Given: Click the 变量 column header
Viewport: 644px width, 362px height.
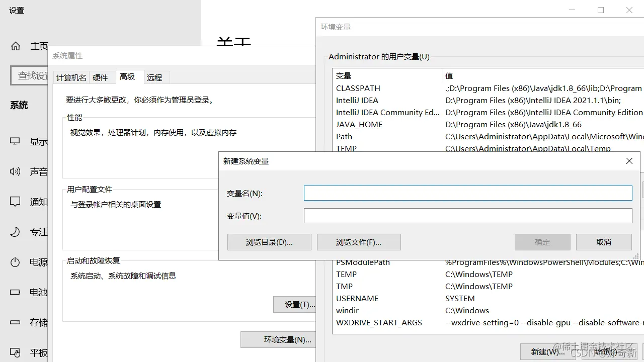Looking at the screenshot, I should coord(387,76).
